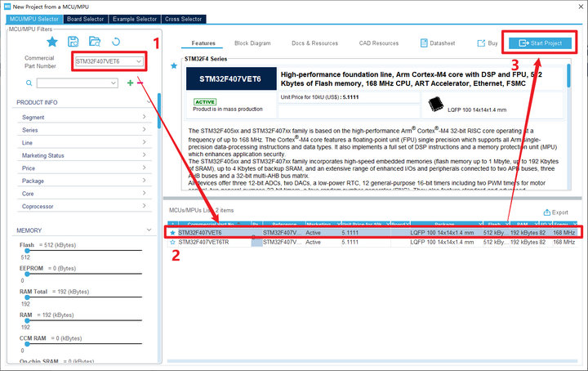Click the reset filters circular arrow icon

[116, 42]
